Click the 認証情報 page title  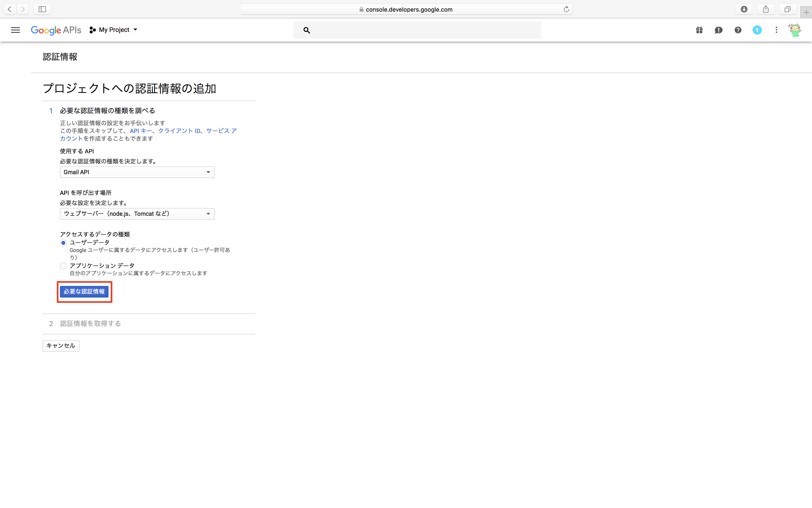60,57
